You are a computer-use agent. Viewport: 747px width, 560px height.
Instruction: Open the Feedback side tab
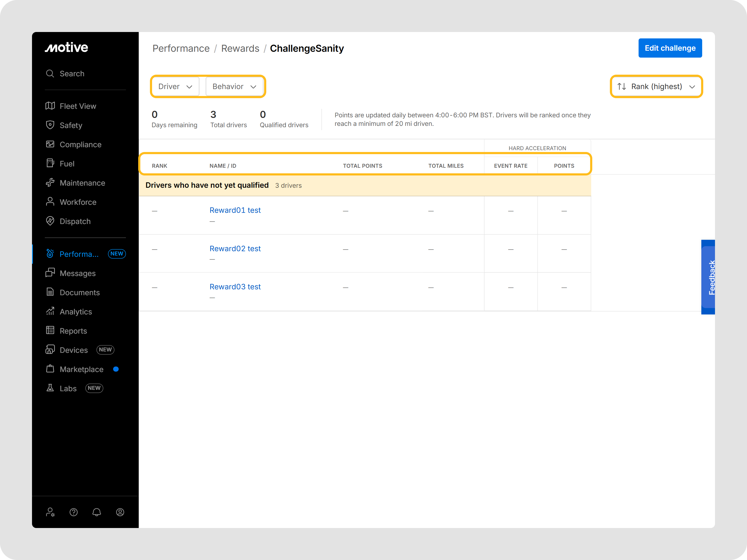(x=708, y=277)
